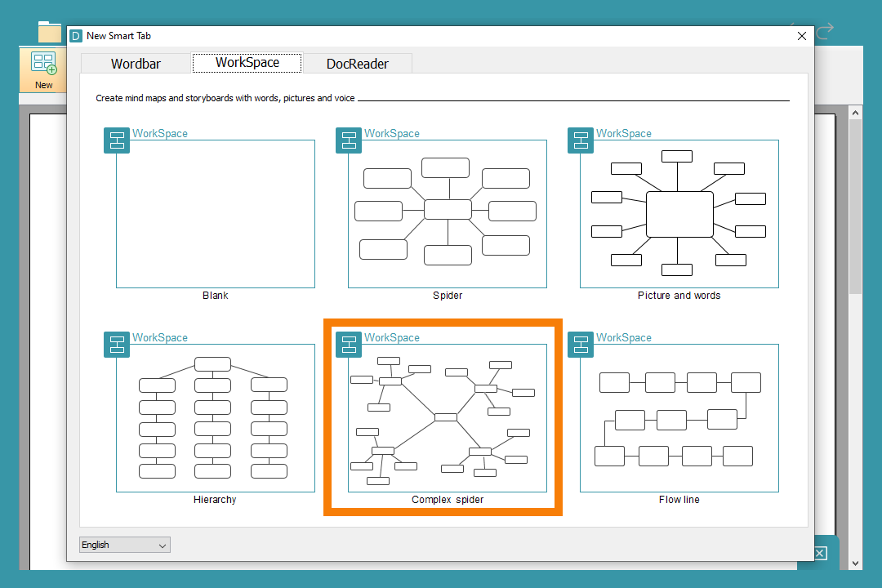Close the New Smart Tab dialog

801,36
